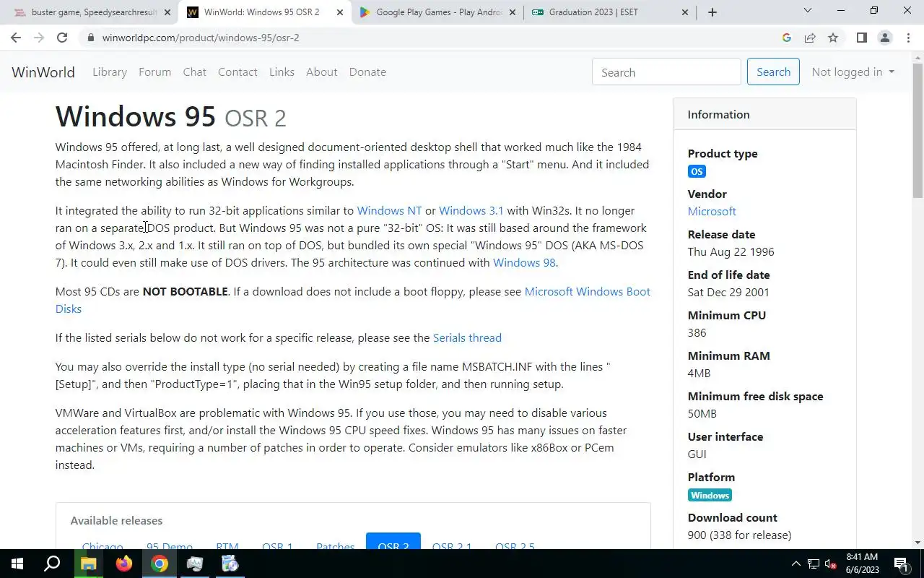Image resolution: width=924 pixels, height=578 pixels.
Task: Open the Donate page
Action: [x=367, y=72]
